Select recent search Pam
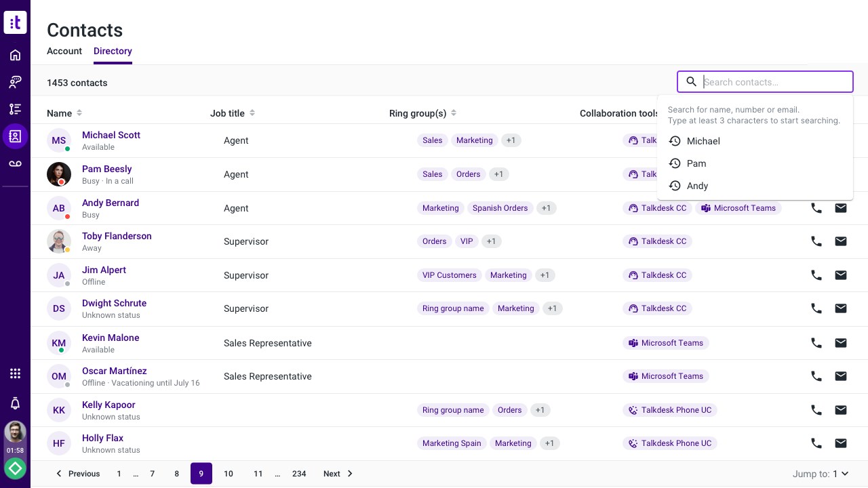868x488 pixels. [696, 163]
